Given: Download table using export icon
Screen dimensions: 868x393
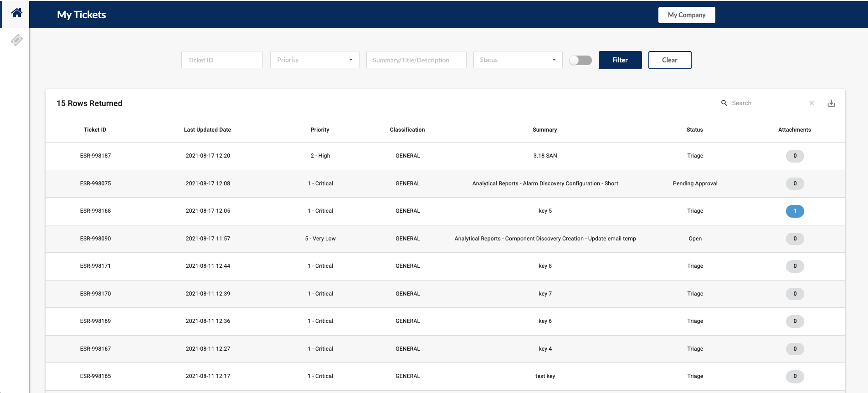Looking at the screenshot, I should (x=831, y=103).
